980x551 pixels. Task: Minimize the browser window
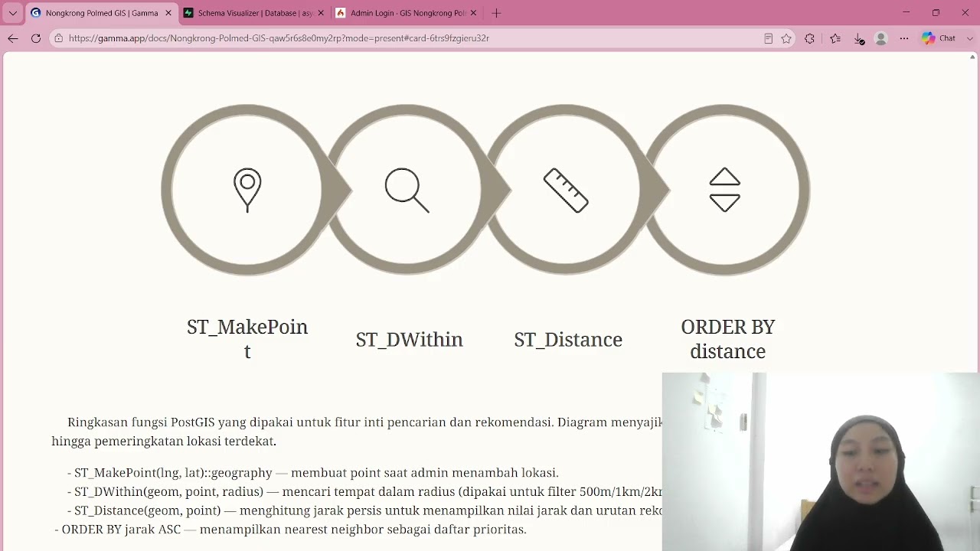[906, 12]
